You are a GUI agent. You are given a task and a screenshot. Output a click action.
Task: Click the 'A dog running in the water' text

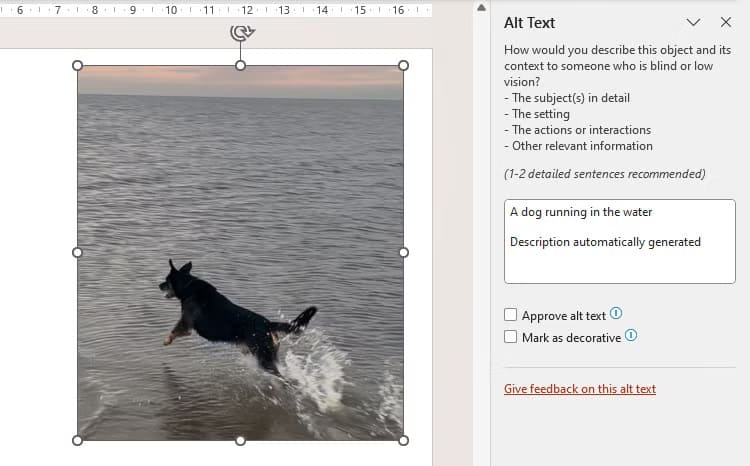pos(581,212)
